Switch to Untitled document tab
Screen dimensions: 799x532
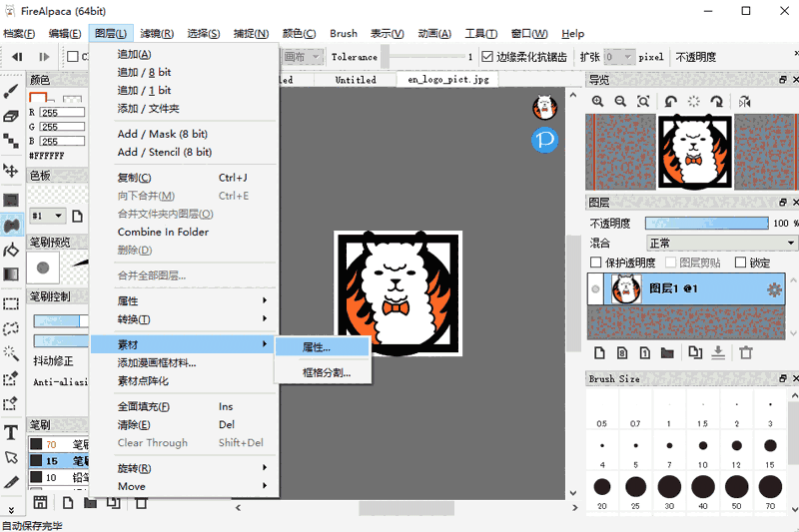(356, 80)
